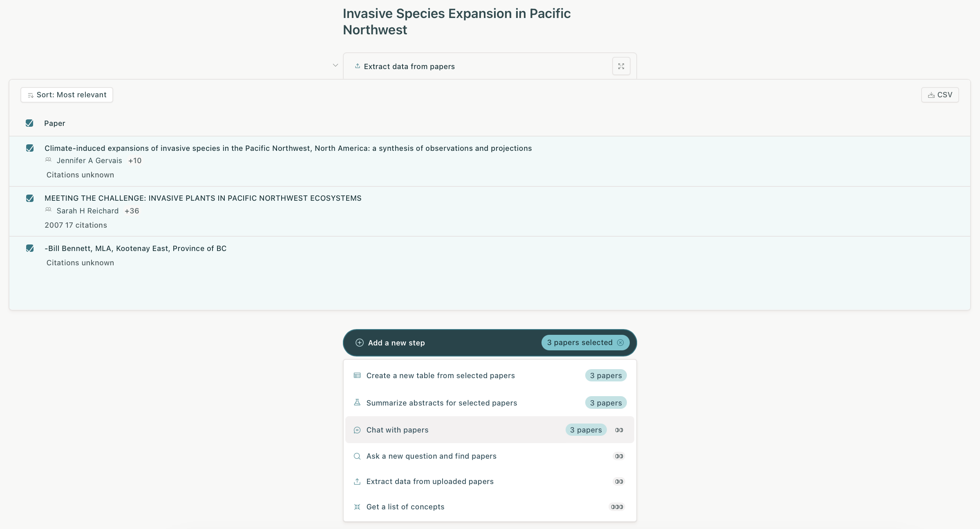Uncheck the Bill Bennett MLA paper checkbox

coord(30,248)
